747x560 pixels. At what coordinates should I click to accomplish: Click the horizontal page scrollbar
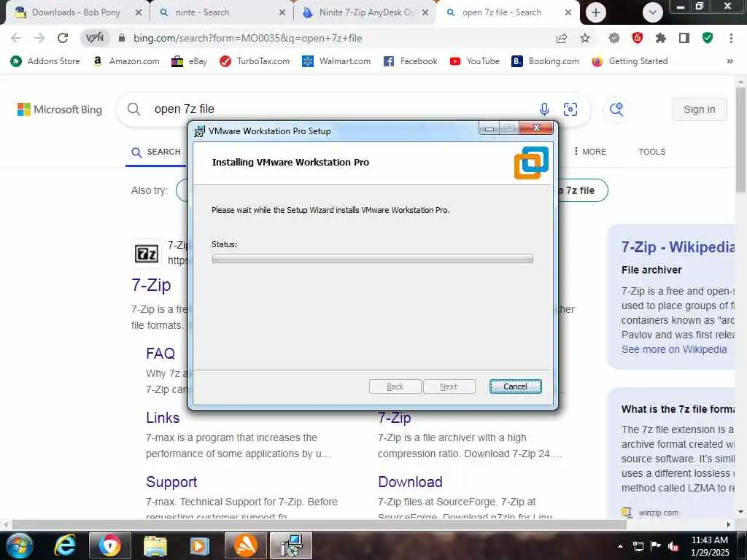(319, 525)
